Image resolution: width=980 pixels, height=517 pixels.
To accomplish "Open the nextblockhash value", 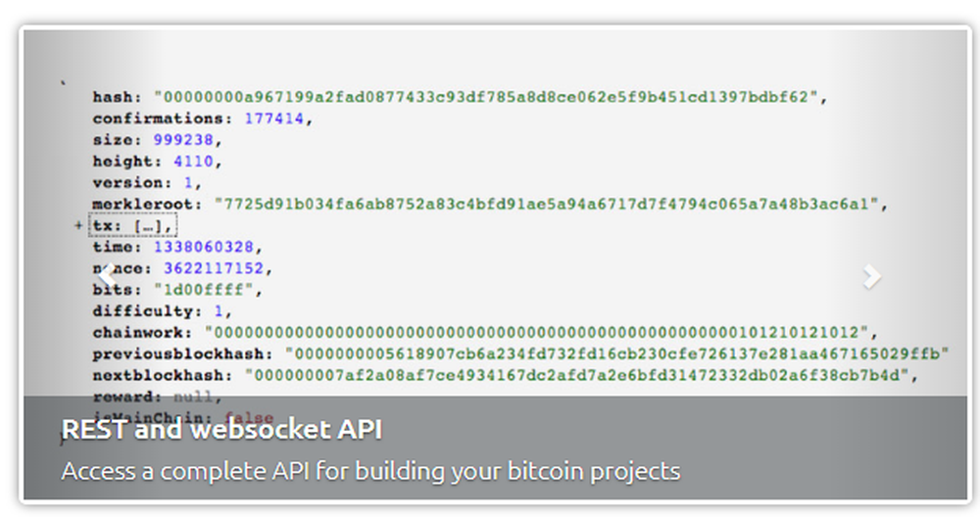I will coord(581,376).
